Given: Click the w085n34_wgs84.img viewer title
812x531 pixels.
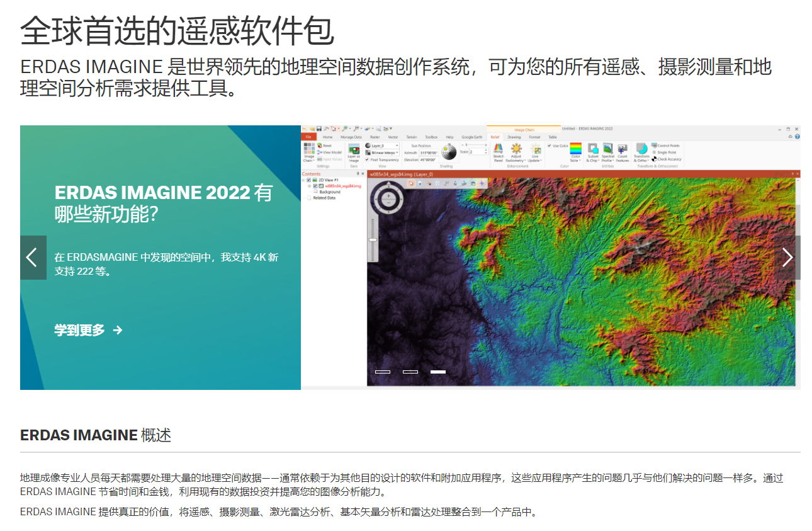Looking at the screenshot, I should [x=401, y=174].
